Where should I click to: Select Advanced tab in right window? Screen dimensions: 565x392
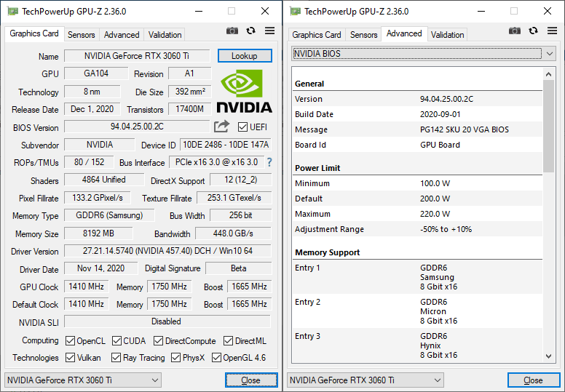[x=404, y=34]
